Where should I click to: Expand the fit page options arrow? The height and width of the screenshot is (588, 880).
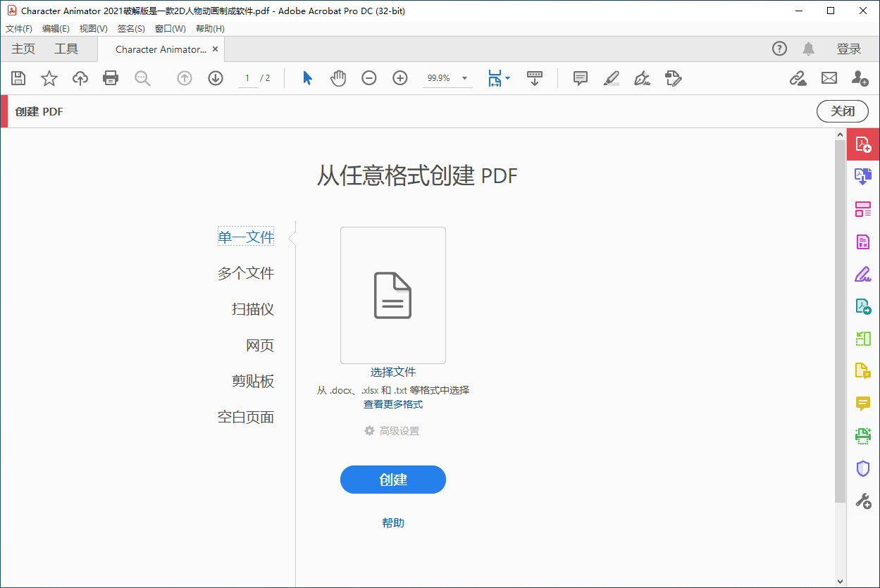point(508,78)
